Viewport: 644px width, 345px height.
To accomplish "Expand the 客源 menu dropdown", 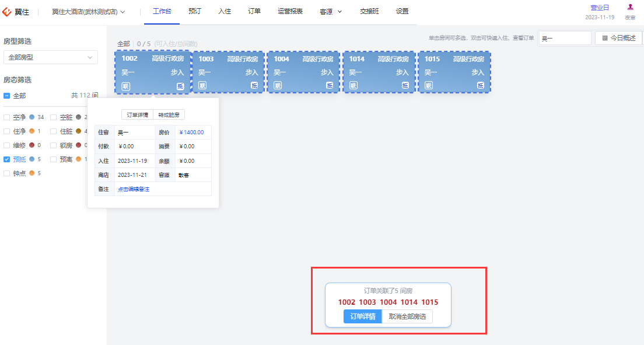I will tap(331, 12).
